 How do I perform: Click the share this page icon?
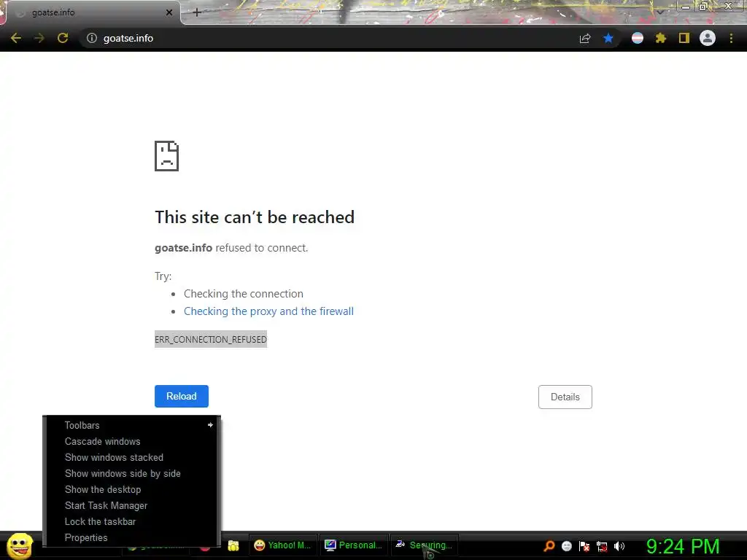(585, 38)
